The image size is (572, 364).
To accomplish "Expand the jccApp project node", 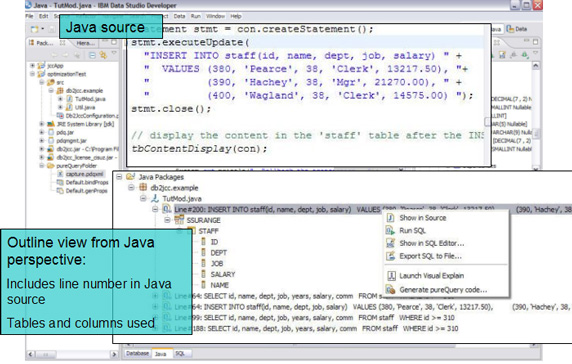I will pyautogui.click(x=32, y=66).
